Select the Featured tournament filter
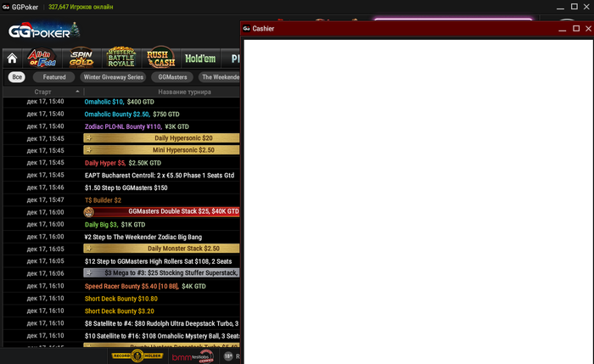This screenshot has height=364, width=594. (54, 77)
